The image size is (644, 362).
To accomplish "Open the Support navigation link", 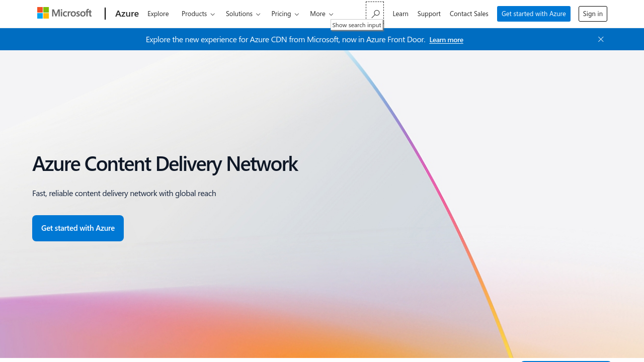I will coord(429,14).
